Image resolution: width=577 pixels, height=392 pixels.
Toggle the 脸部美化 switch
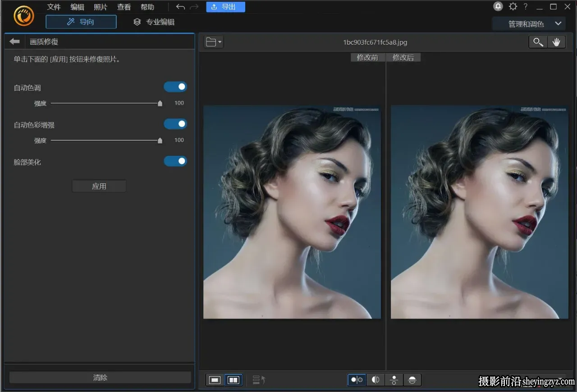pyautogui.click(x=175, y=161)
